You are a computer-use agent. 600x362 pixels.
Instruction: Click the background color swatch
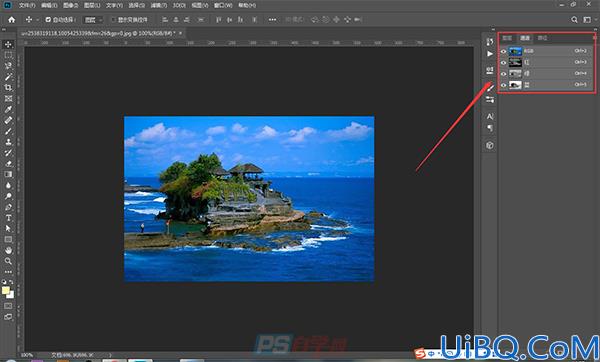tap(11, 295)
